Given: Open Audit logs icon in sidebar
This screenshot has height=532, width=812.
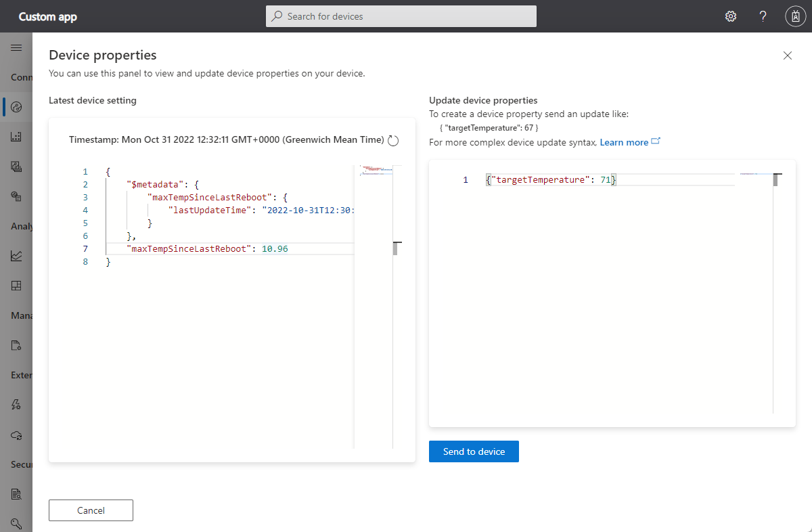Looking at the screenshot, I should click(16, 494).
